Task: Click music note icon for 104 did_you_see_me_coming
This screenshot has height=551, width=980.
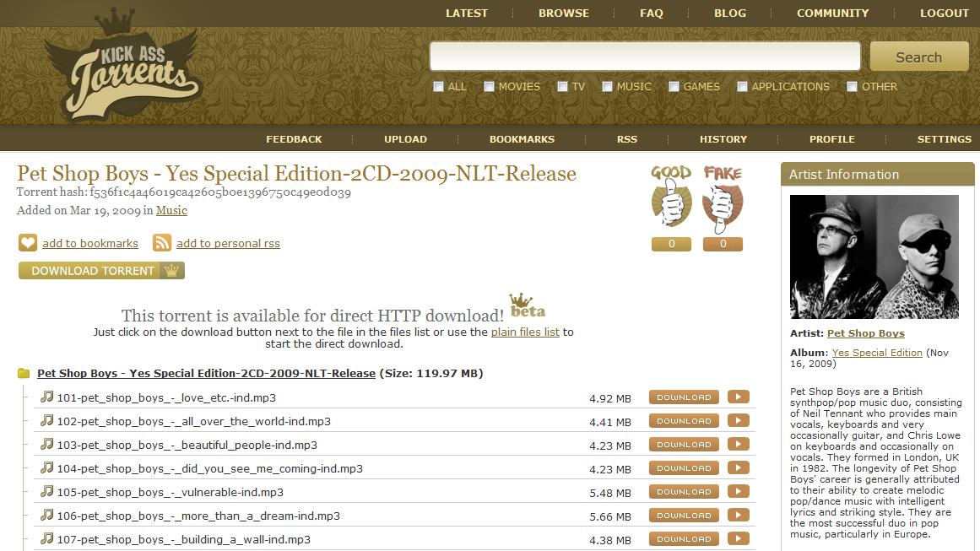Action: coord(47,467)
